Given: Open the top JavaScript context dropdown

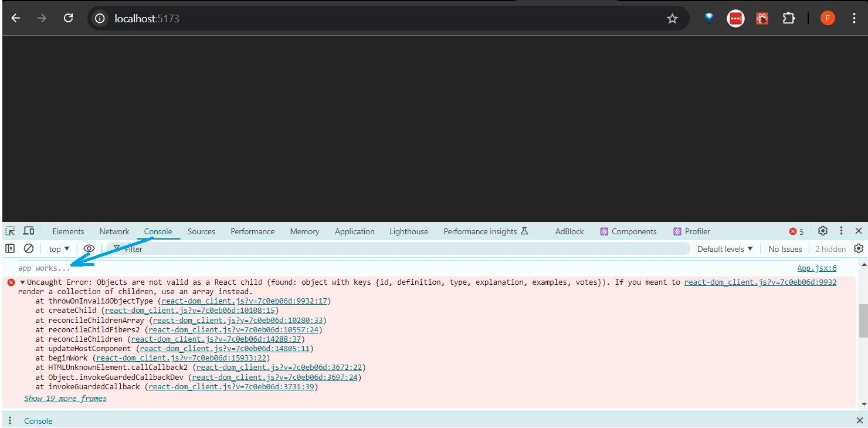Looking at the screenshot, I should point(59,249).
